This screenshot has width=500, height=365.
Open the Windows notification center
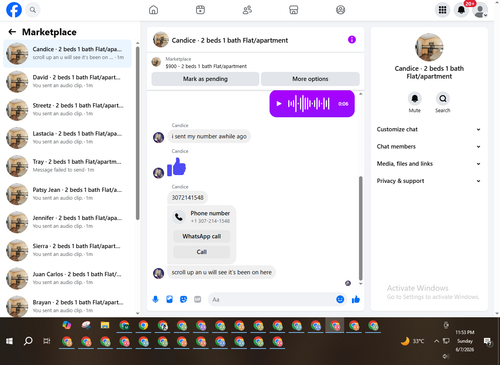(x=488, y=341)
